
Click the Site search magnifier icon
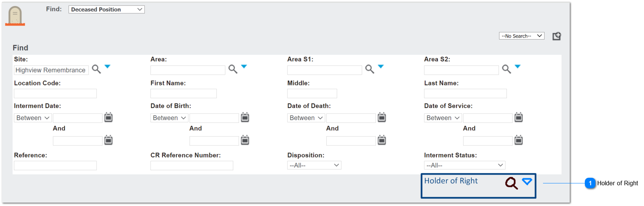(96, 69)
